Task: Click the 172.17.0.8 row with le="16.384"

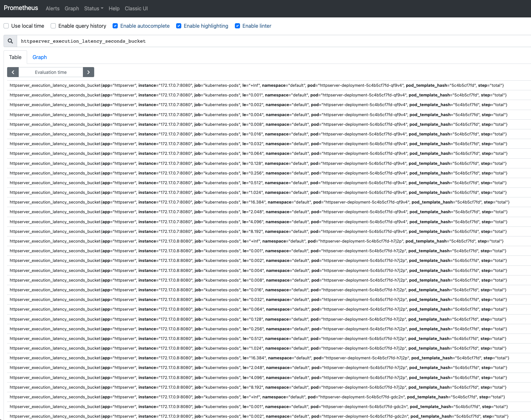Action: 269,358
